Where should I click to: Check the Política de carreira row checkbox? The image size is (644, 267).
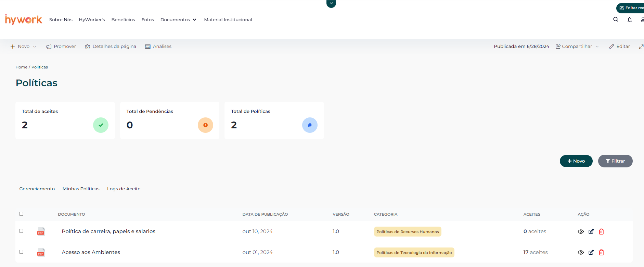(21, 231)
